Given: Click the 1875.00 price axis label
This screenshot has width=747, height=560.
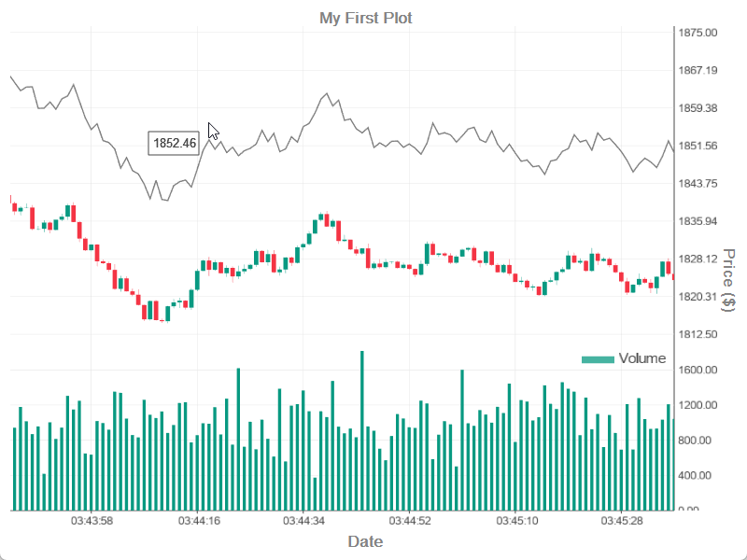Looking at the screenshot, I should point(698,33).
